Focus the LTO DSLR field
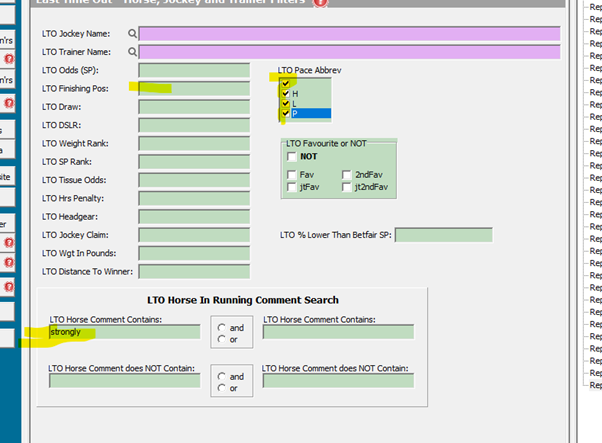The image size is (602, 443). (194, 125)
